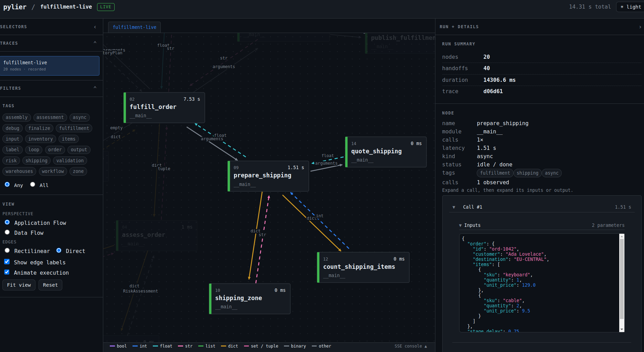This screenshot has width=644, height=352.
Task: Select the fulfillment-live recorded trace
Action: [x=50, y=66]
